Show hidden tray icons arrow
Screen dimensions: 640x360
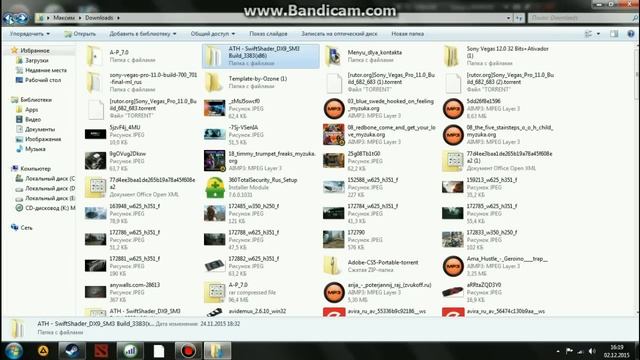(558, 351)
